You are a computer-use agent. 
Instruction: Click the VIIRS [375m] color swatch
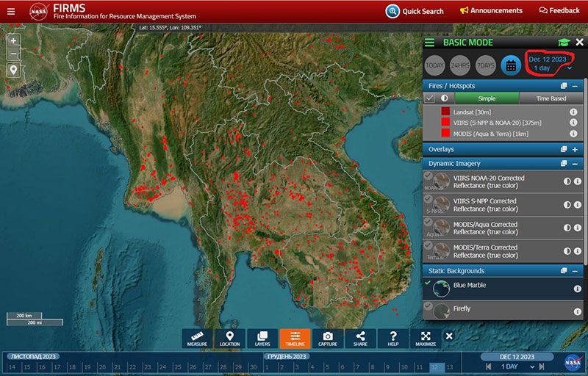point(445,122)
